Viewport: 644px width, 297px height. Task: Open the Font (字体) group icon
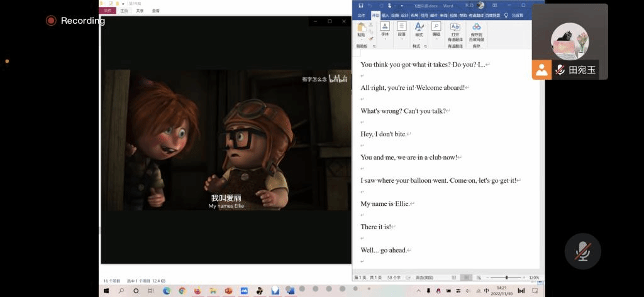[x=385, y=29]
